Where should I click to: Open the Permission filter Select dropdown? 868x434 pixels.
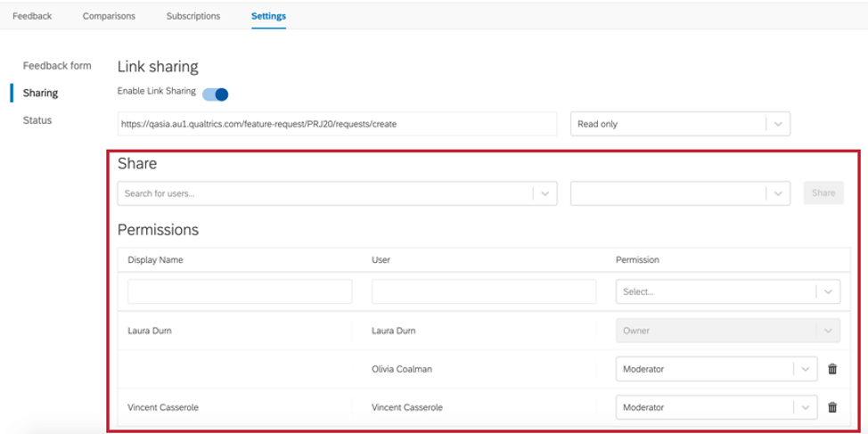click(727, 291)
